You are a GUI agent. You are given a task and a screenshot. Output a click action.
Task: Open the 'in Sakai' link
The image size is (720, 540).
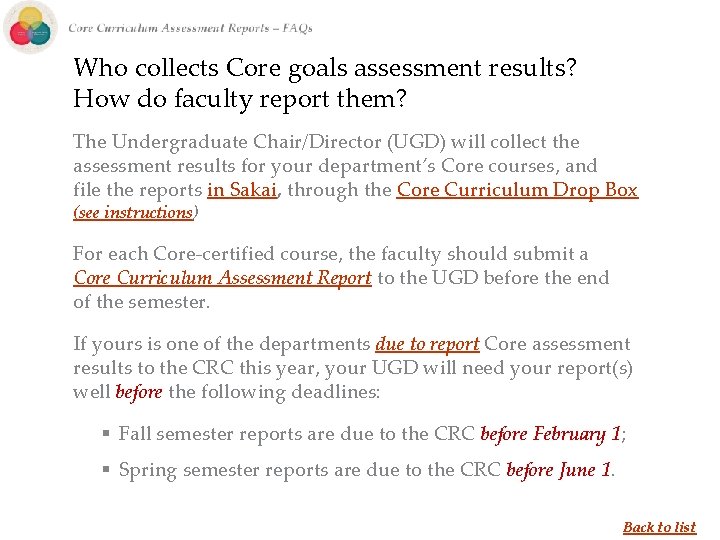(x=241, y=190)
